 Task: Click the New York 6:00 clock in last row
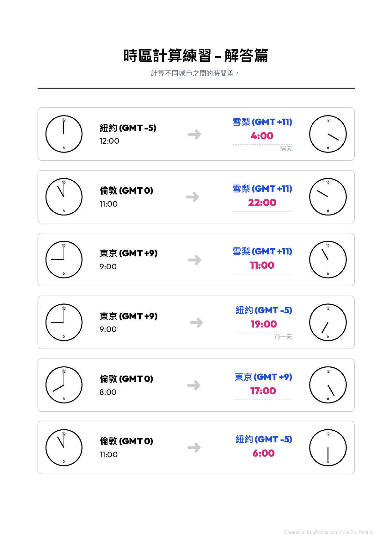click(x=328, y=447)
